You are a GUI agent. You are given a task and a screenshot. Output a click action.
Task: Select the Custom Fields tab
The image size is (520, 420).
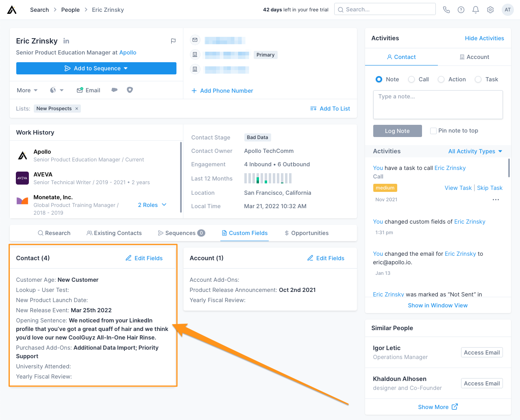click(245, 233)
